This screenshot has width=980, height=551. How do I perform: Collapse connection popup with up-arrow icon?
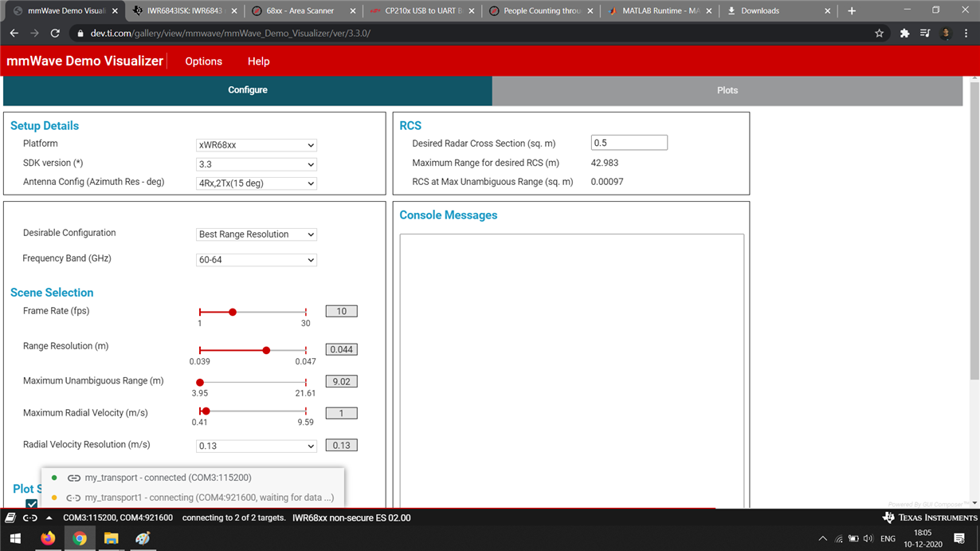click(x=49, y=518)
